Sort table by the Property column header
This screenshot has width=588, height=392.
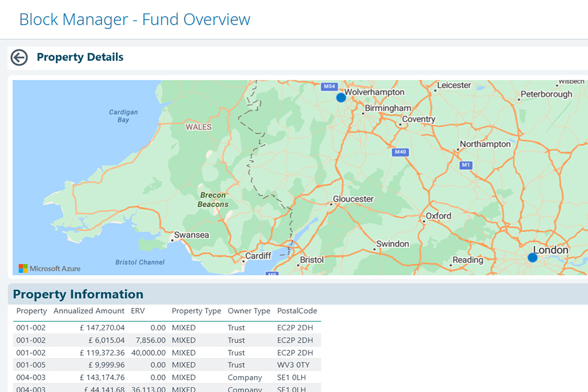point(32,311)
